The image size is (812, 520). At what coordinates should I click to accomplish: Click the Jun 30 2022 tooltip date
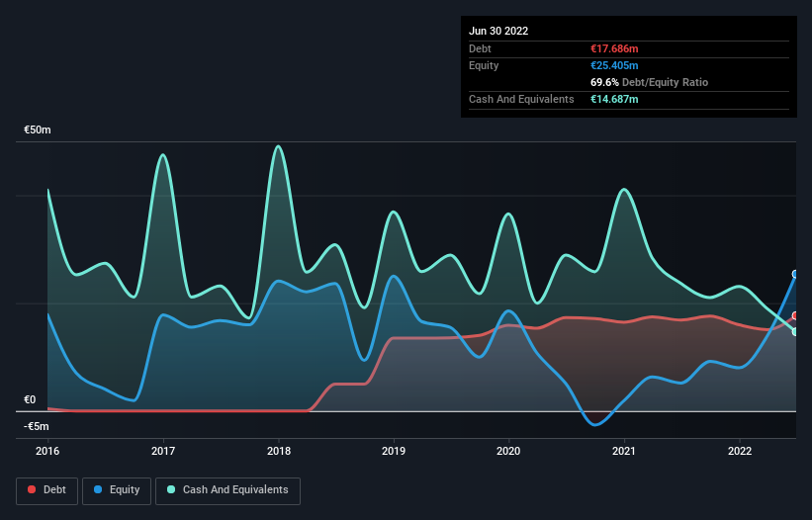498,31
